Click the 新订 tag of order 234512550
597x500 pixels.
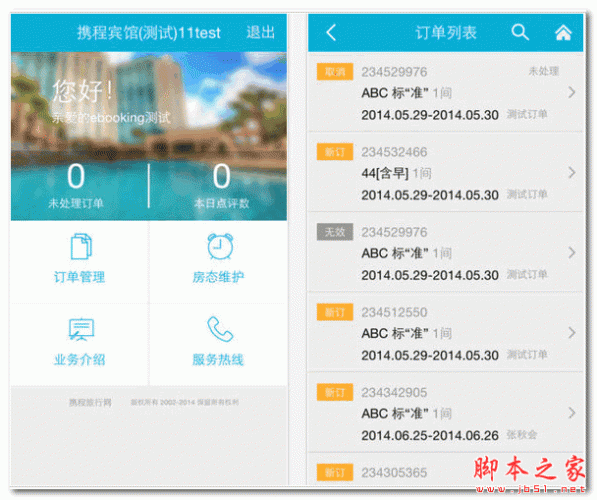tap(335, 312)
